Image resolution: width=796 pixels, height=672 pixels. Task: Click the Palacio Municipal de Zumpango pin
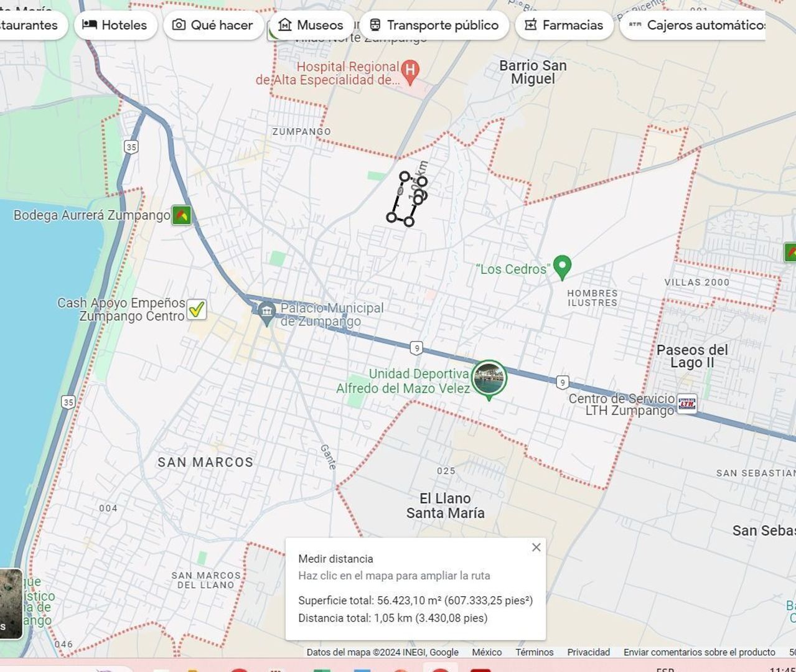[x=267, y=313]
